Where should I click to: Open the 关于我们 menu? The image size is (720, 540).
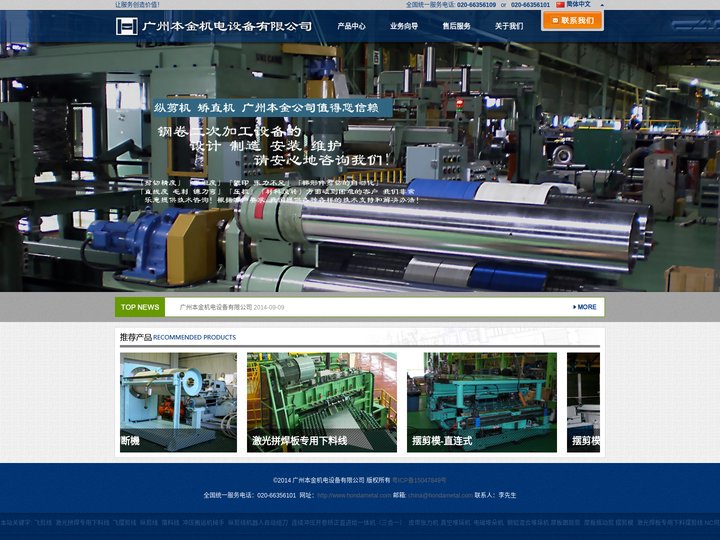coord(509,26)
